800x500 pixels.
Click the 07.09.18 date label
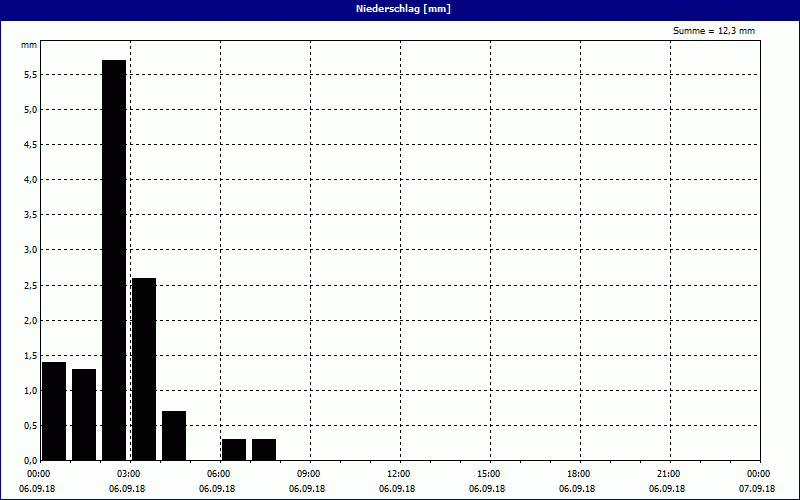pos(757,489)
